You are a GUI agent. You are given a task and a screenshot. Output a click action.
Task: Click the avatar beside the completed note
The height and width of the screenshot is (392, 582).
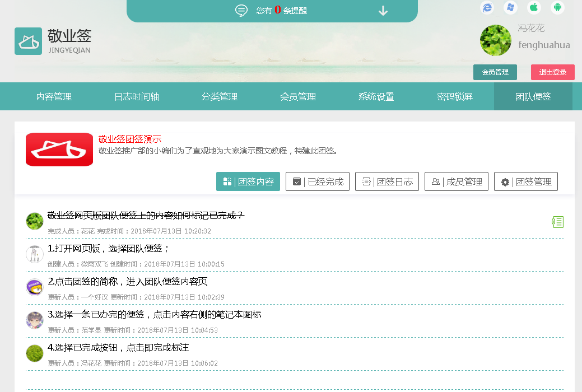tap(35, 221)
